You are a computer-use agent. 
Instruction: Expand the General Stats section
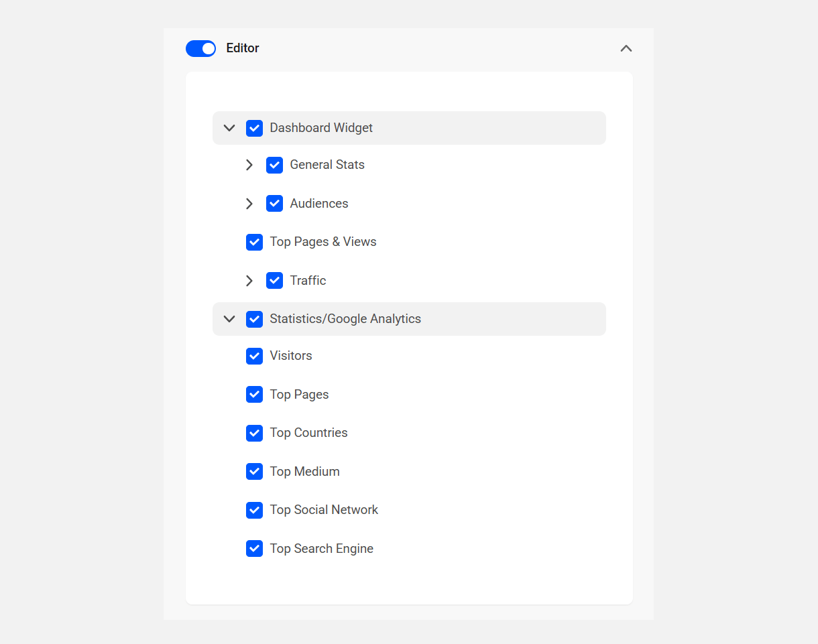249,164
